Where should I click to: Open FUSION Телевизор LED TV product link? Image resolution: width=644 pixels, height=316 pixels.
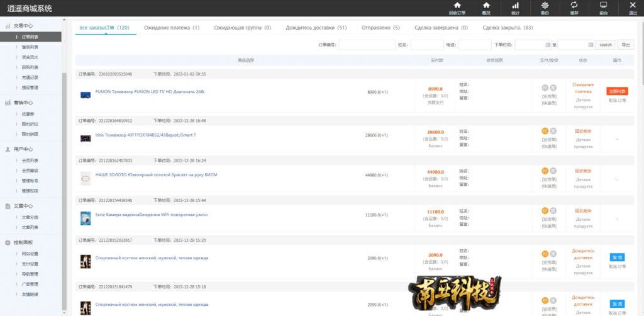click(150, 92)
